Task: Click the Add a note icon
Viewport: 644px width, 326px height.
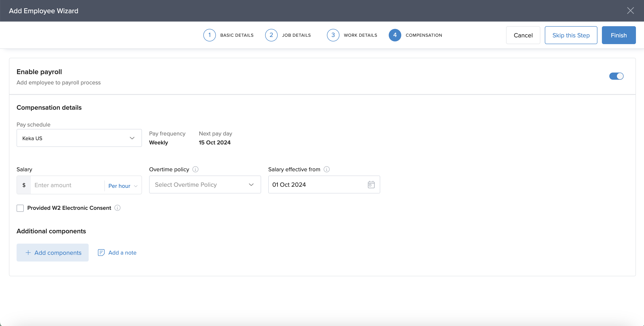Action: [x=101, y=253]
